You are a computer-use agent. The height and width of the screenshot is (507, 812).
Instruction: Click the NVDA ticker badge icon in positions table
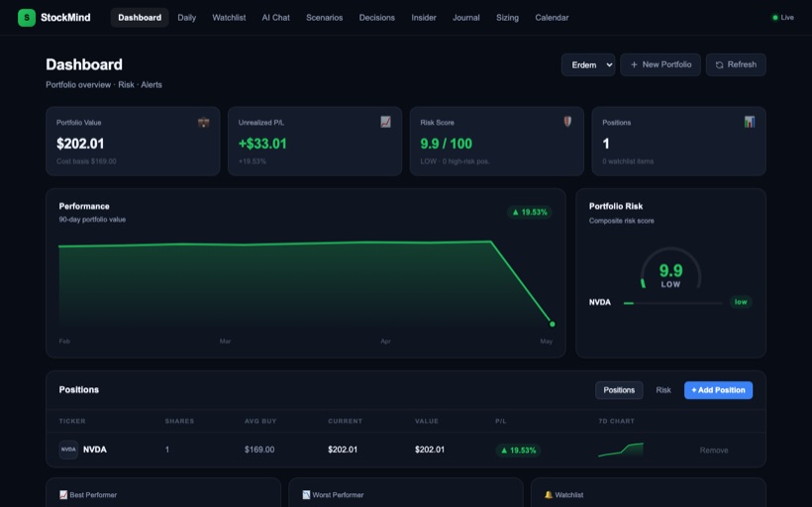pos(68,450)
